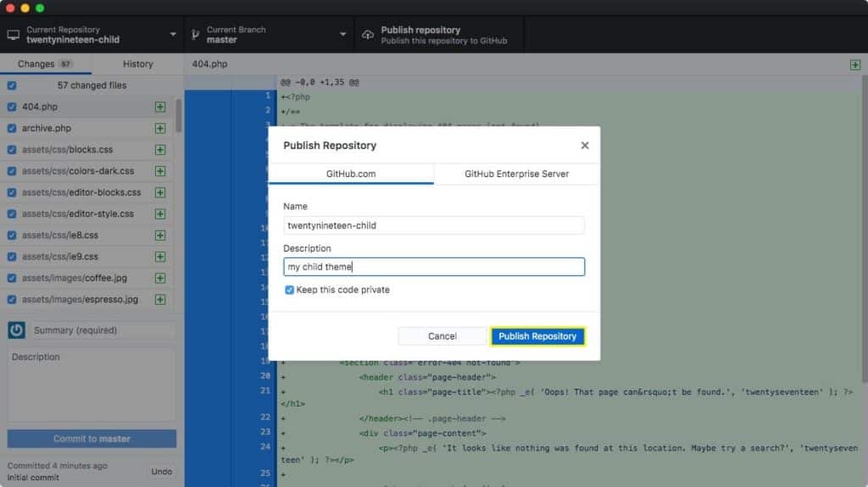This screenshot has height=487, width=868.
Task: Click Publish repository in the toolbar
Action: 439,35
